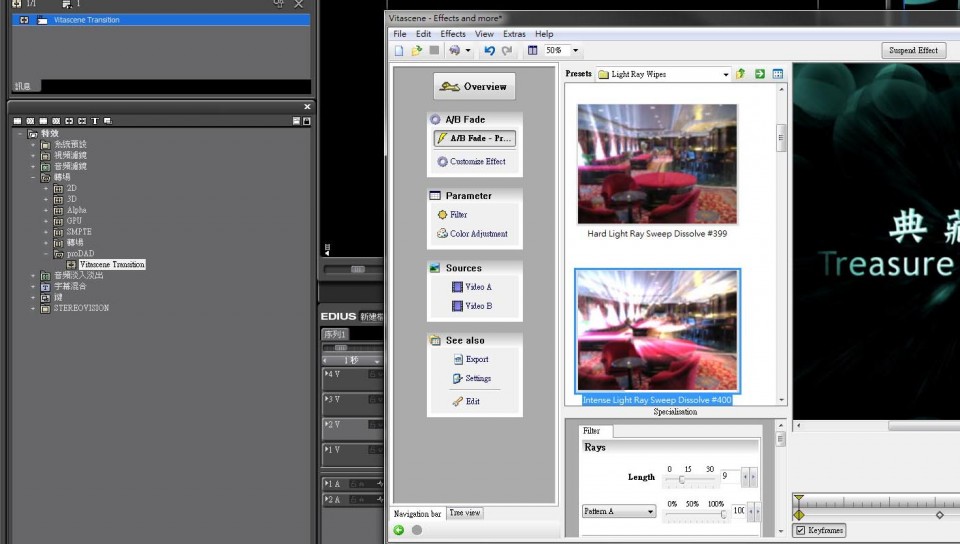Open the Effects menu
The image size is (960, 544).
453,34
